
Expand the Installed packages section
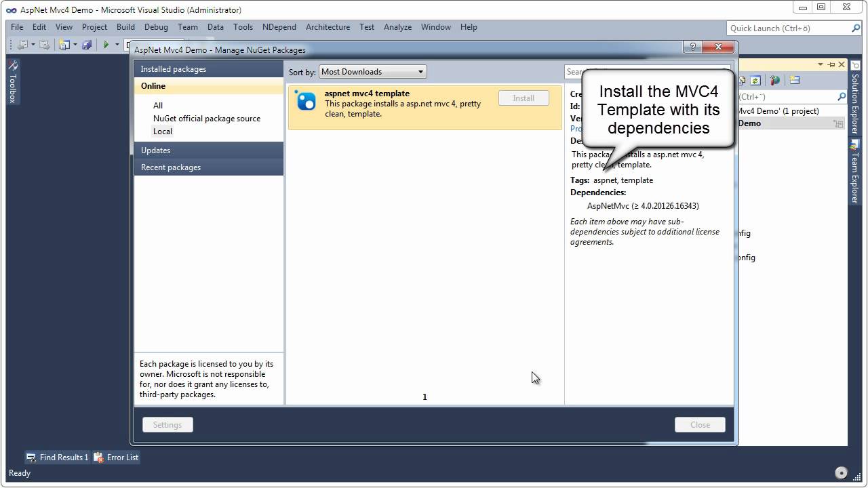(x=209, y=69)
